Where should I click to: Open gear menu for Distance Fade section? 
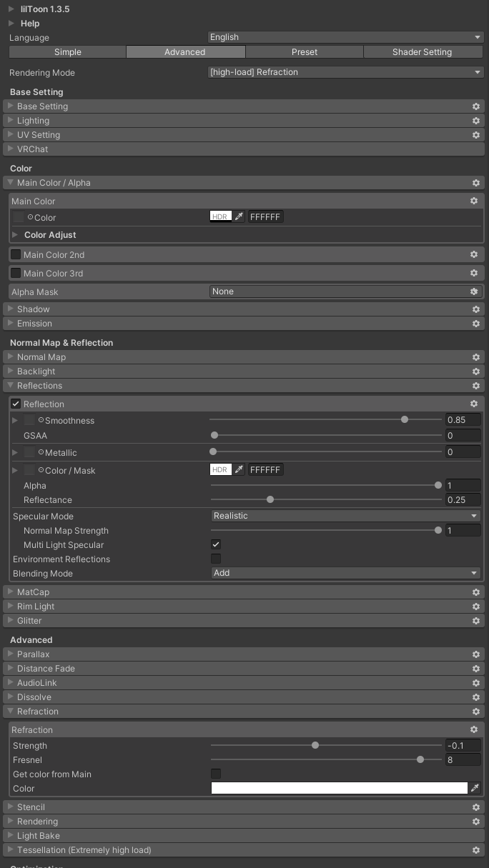click(475, 669)
